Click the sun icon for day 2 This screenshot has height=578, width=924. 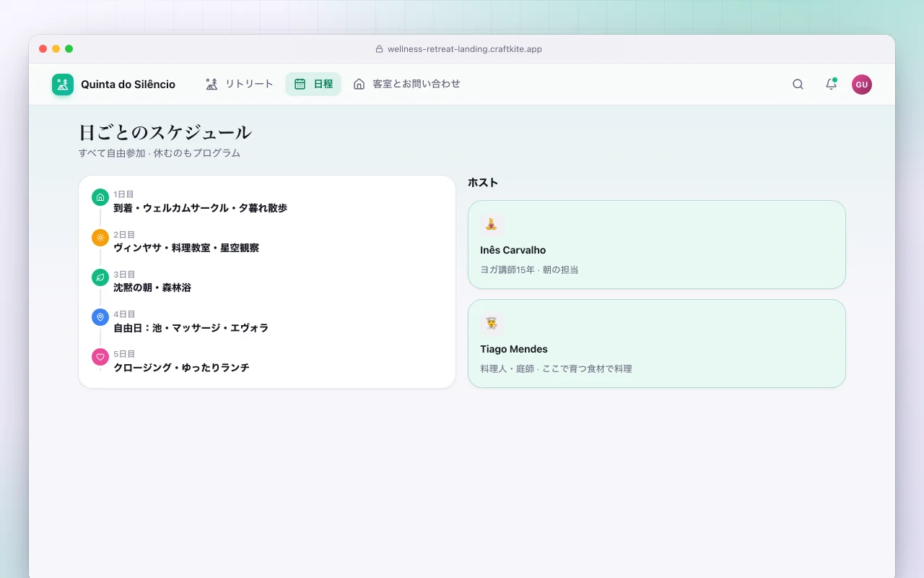click(100, 237)
